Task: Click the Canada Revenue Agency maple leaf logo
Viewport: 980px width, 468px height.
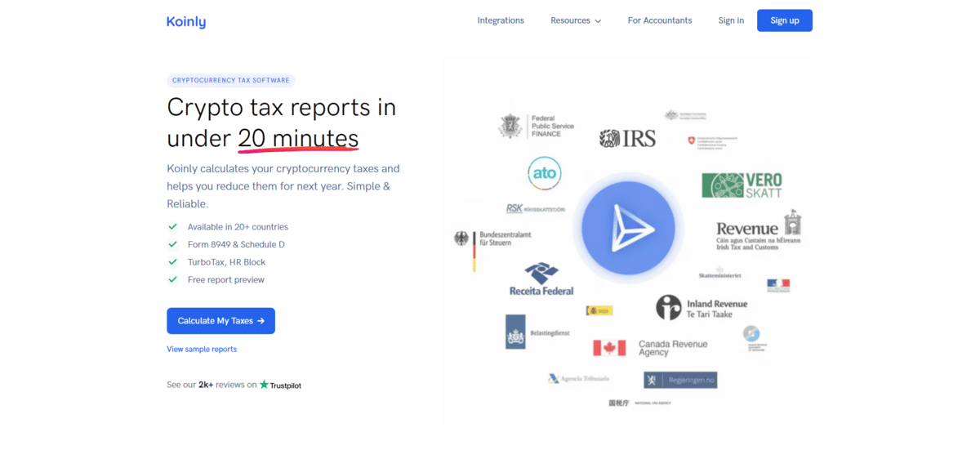Action: [x=608, y=348]
